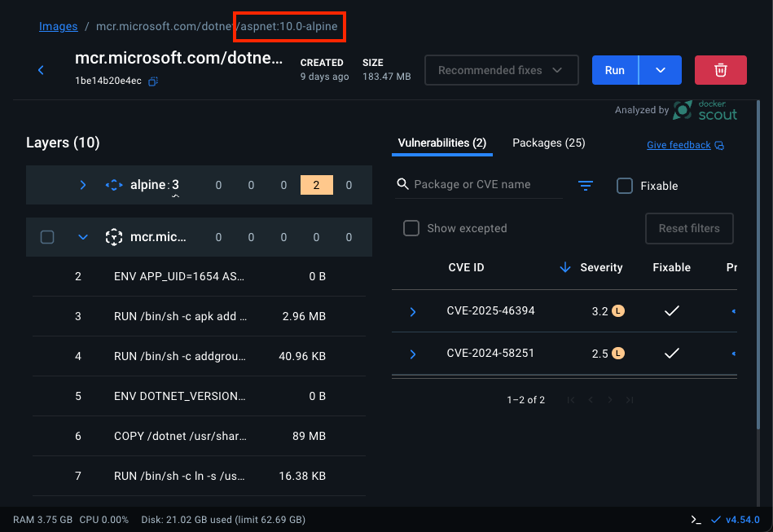This screenshot has width=773, height=532.
Task: Open the Recommended fixes dropdown
Action: click(501, 70)
